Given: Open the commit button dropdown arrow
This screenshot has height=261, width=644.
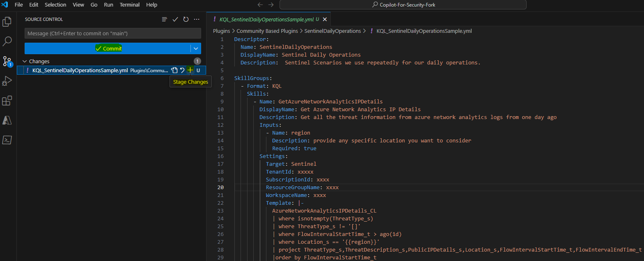Looking at the screenshot, I should coord(196,48).
